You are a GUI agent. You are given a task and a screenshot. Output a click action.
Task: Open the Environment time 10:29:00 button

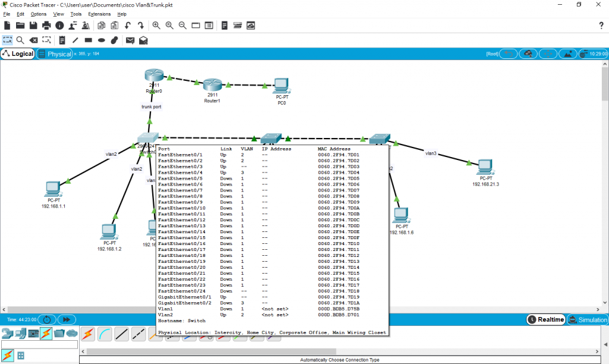(x=593, y=54)
